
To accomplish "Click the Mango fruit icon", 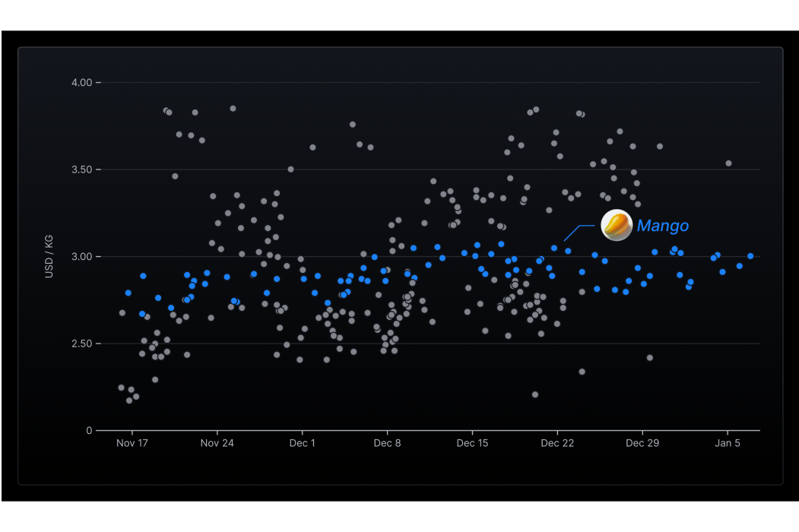I will point(617,226).
